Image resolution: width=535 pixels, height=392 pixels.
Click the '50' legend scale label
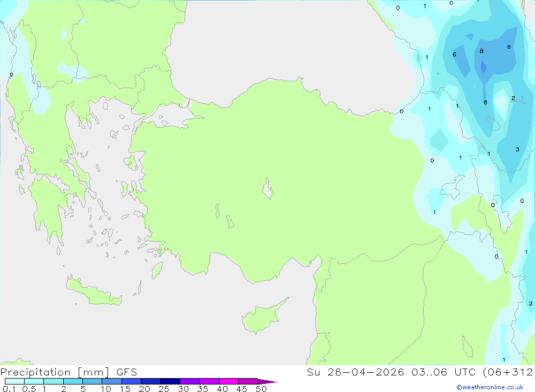tap(262, 389)
